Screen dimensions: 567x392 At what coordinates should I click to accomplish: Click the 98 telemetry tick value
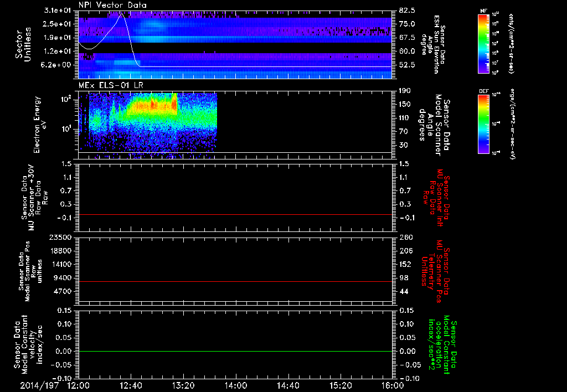click(404, 278)
